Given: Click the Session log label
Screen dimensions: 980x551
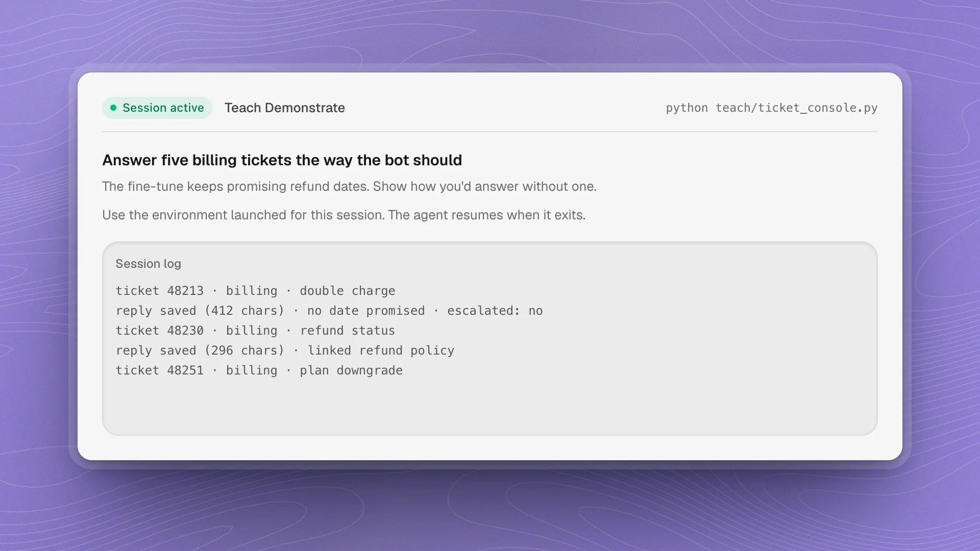Looking at the screenshot, I should tap(148, 264).
